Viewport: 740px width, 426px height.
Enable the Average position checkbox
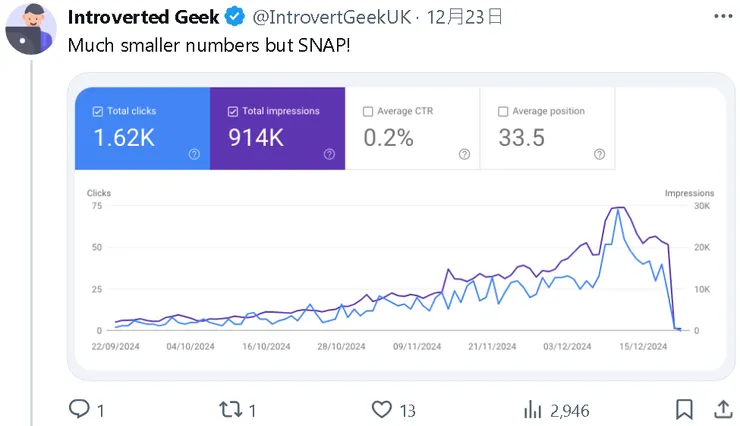503,111
